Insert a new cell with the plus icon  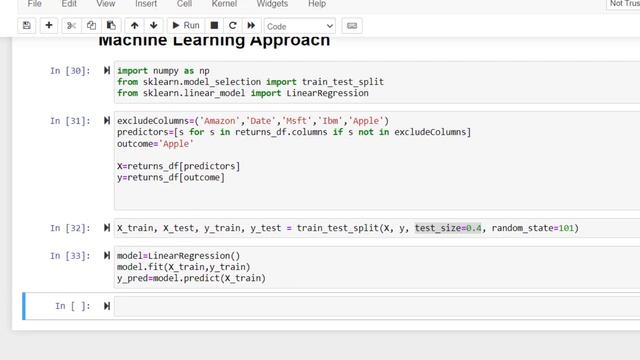tap(49, 26)
